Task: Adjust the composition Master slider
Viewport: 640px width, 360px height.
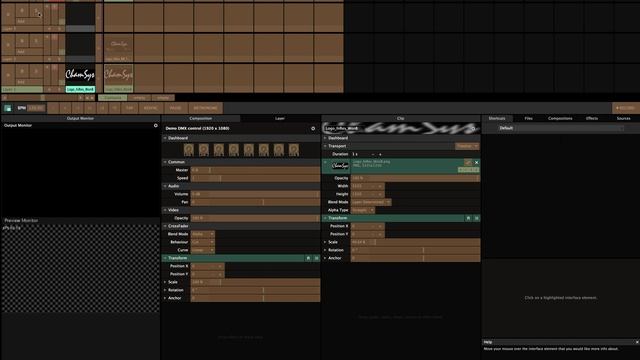Action: click(256, 170)
